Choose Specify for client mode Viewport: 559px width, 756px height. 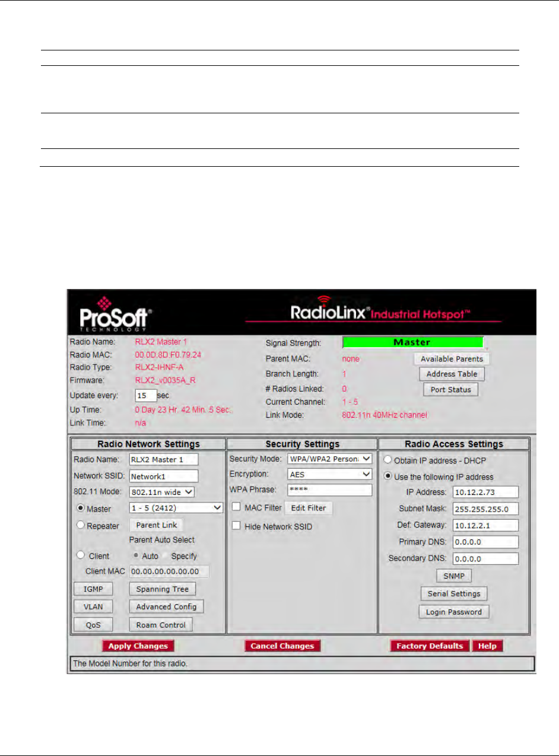click(165, 556)
